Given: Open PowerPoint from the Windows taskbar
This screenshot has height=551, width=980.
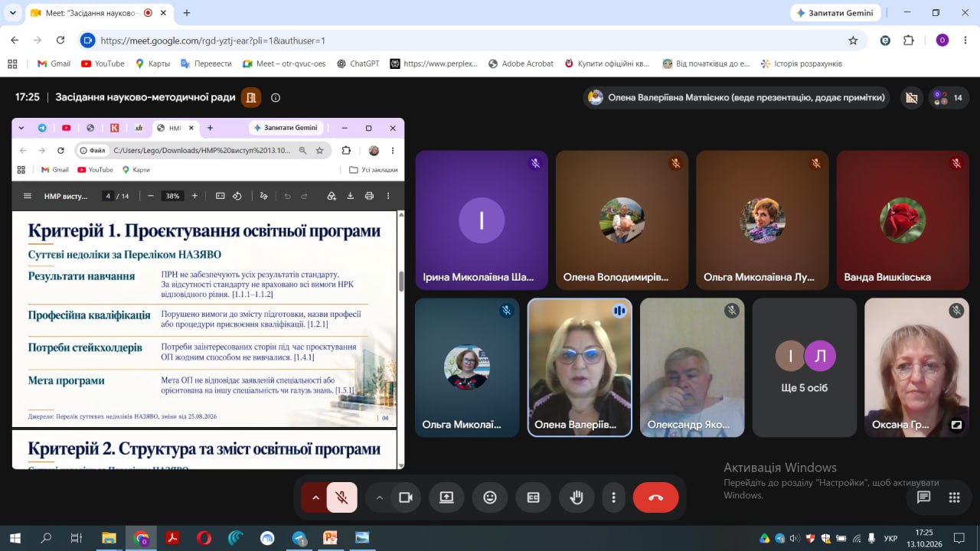Looking at the screenshot, I should coord(330,538).
